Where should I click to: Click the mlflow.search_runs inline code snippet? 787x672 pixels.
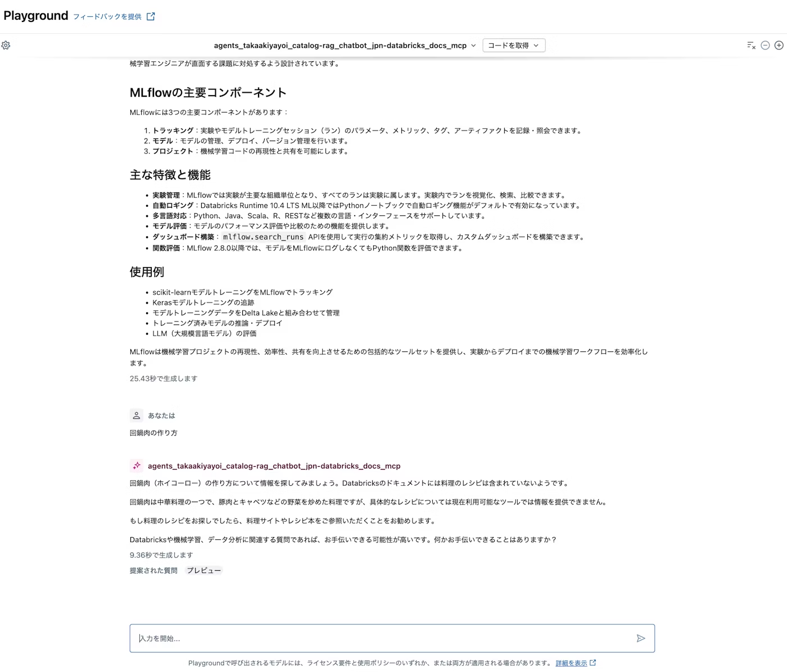(263, 237)
